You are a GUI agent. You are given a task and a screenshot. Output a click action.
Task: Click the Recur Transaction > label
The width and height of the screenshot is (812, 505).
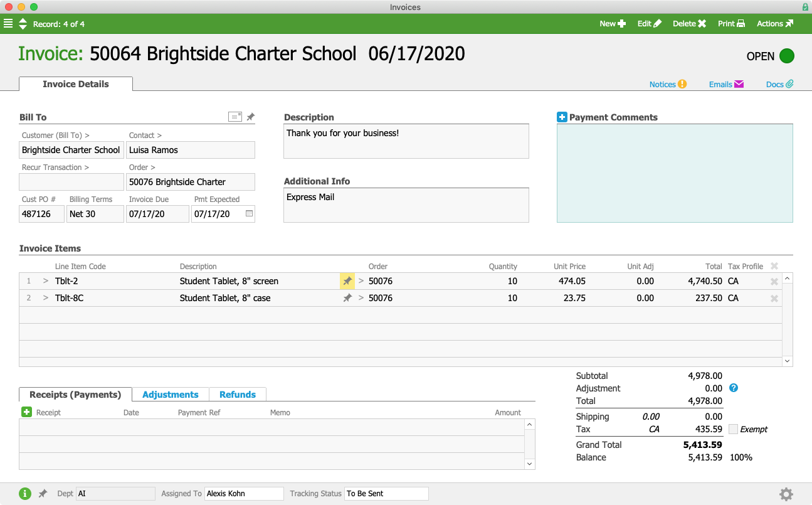tap(55, 167)
